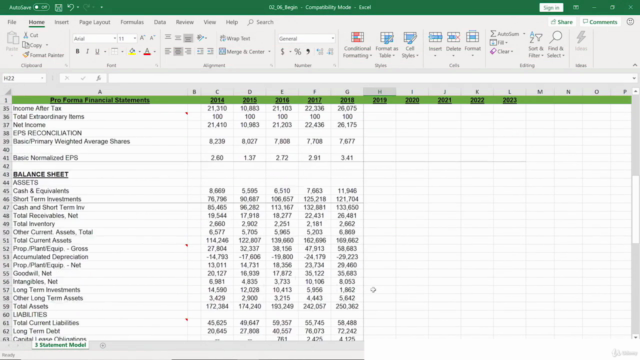
Task: Select the column H header
Action: click(x=380, y=92)
